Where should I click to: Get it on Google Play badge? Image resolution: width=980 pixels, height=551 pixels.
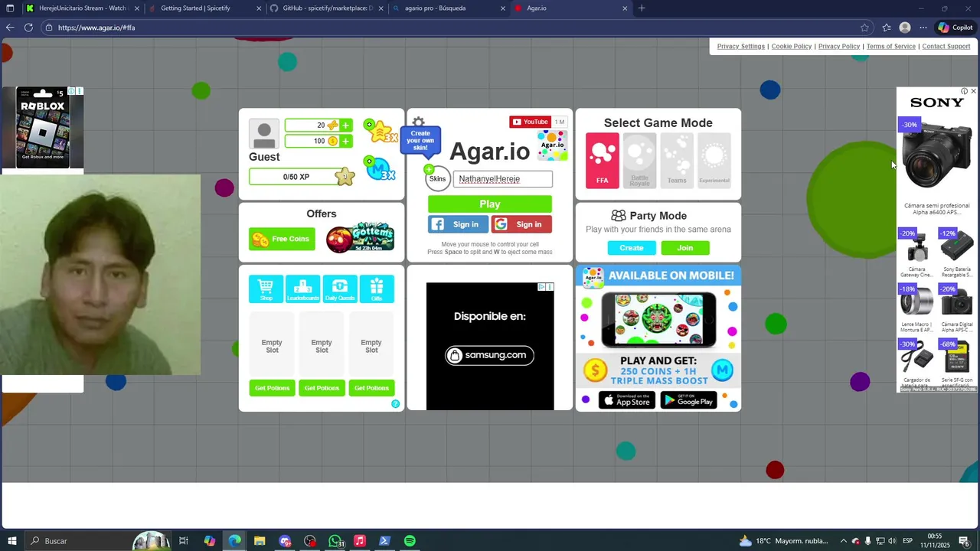click(688, 400)
